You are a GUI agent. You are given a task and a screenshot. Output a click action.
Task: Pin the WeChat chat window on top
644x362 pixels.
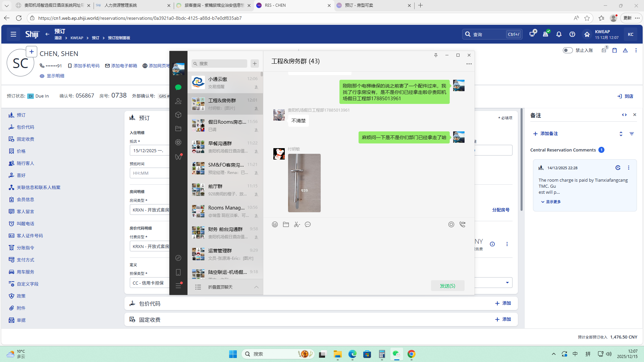click(x=436, y=55)
